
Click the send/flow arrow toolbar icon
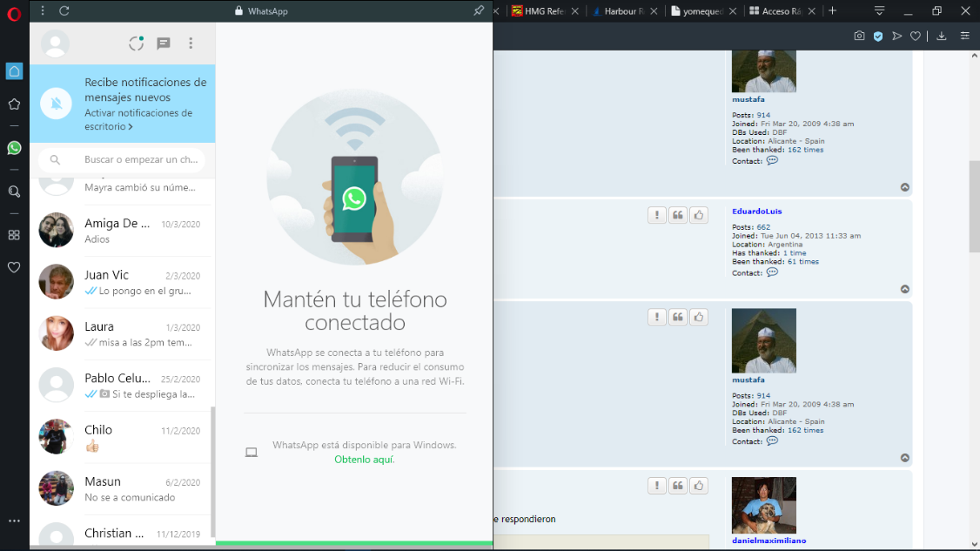896,37
